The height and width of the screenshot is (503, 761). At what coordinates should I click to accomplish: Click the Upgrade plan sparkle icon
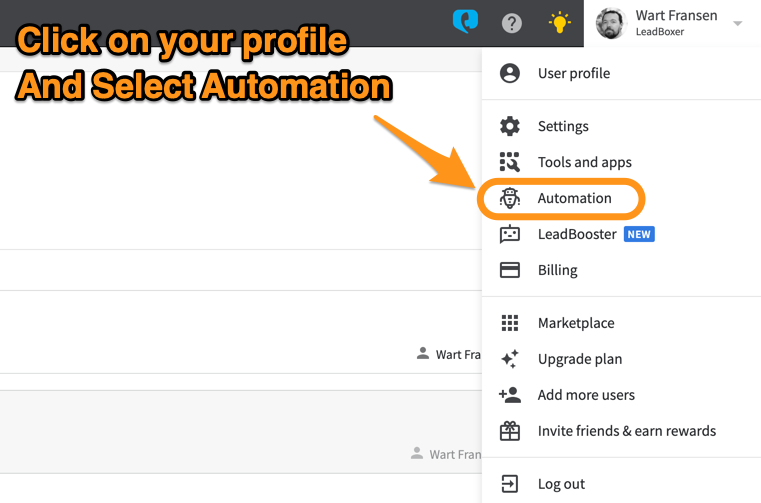pyautogui.click(x=510, y=359)
